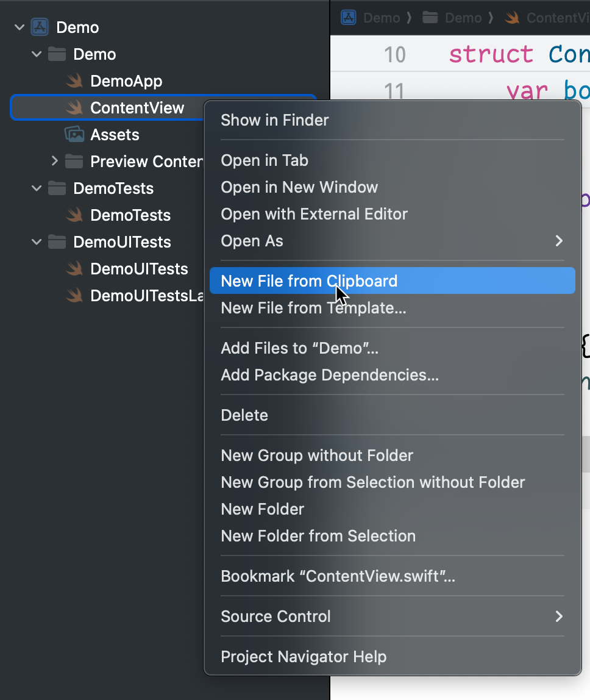The width and height of the screenshot is (590, 700).
Task: Choose Show in Finder from the menu
Action: (x=274, y=120)
